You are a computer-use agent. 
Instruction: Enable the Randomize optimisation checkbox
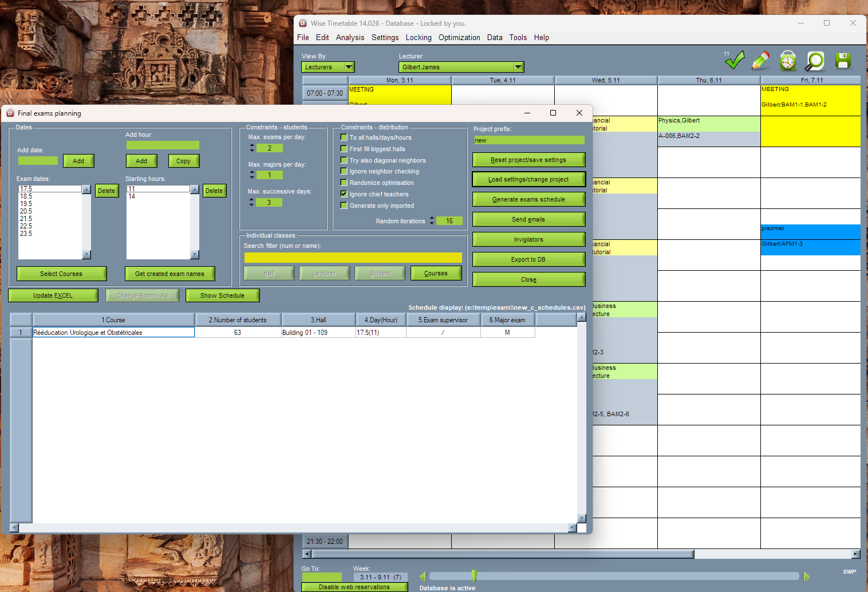tap(344, 183)
